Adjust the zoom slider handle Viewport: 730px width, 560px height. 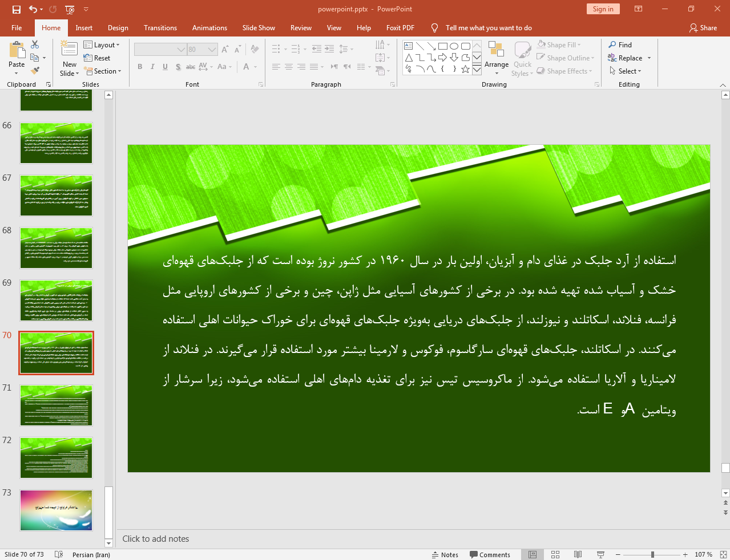tap(652, 554)
